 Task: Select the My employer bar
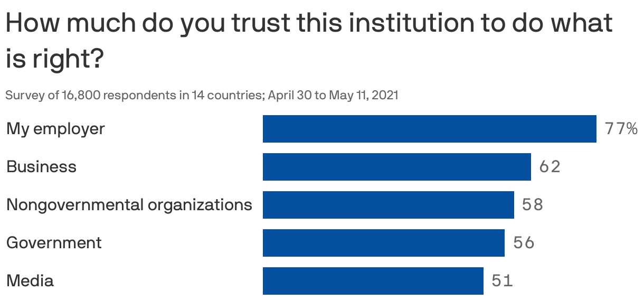click(x=430, y=129)
